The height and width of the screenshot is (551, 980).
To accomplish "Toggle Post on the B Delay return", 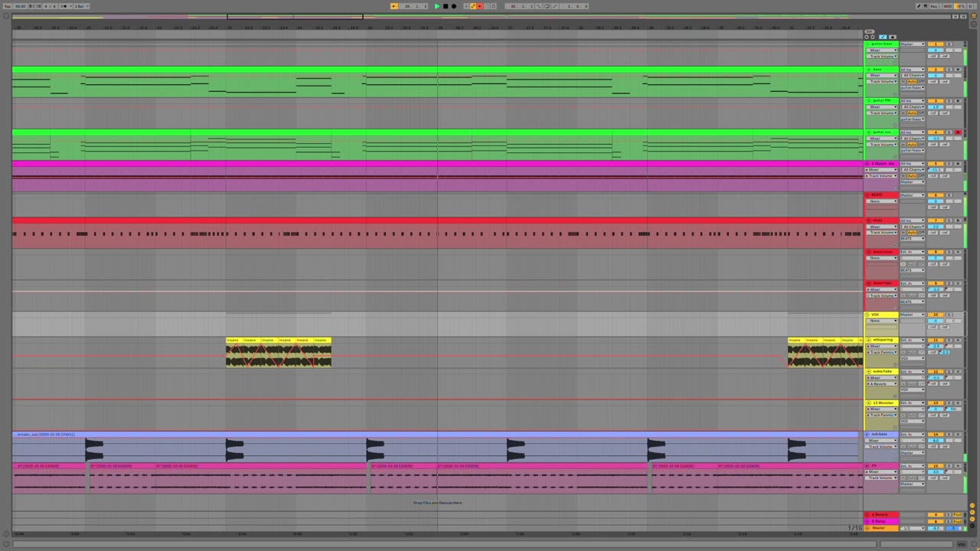I will (957, 521).
